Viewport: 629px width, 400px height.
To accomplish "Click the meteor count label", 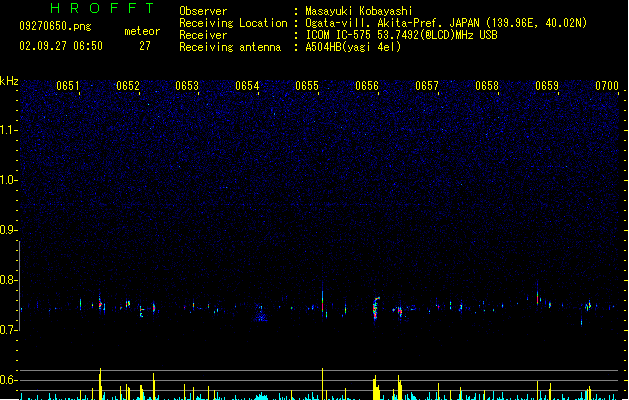I will click(x=142, y=31).
